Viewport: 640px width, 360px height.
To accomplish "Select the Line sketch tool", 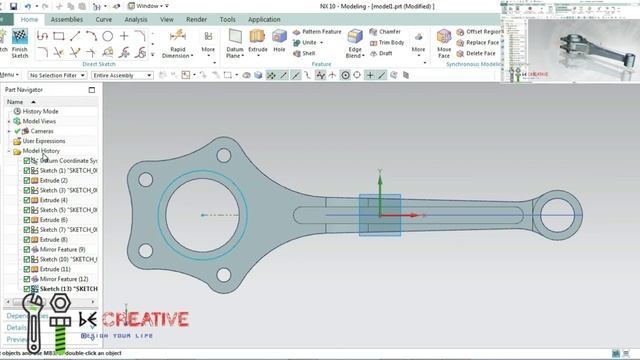I will (75, 36).
